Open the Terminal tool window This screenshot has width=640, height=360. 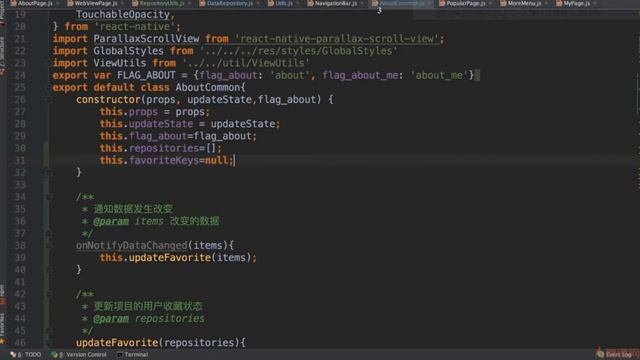(x=132, y=355)
